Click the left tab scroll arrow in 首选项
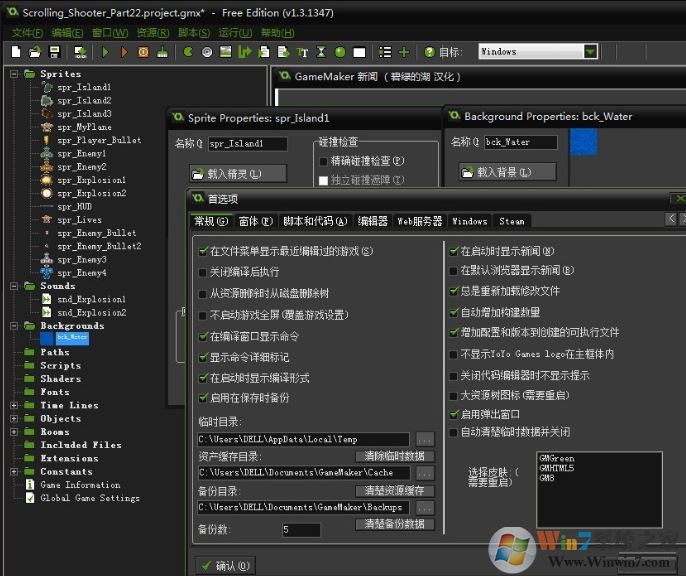Screen dimensions: 686x576 tap(671, 218)
